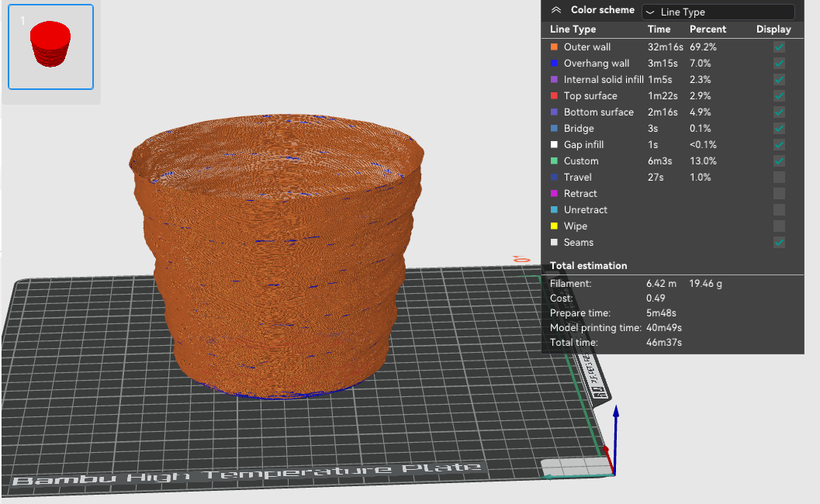The height and width of the screenshot is (504, 820).
Task: Open the Line Type color scheme dropdown
Action: [717, 11]
